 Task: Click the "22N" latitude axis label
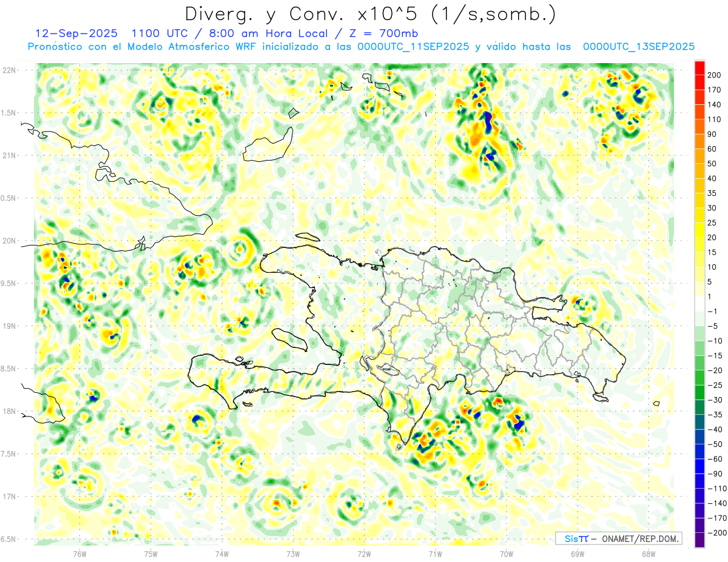9,70
